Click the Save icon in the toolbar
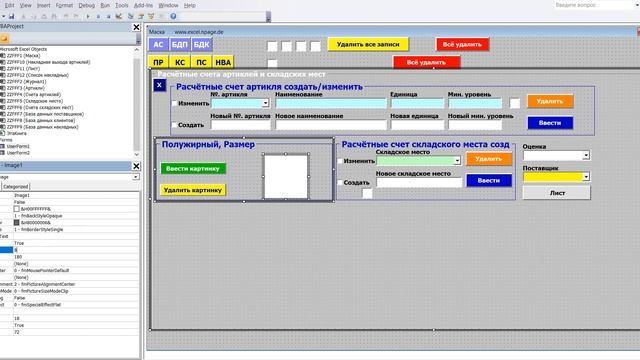This screenshot has width=640, height=360. click(12, 16)
